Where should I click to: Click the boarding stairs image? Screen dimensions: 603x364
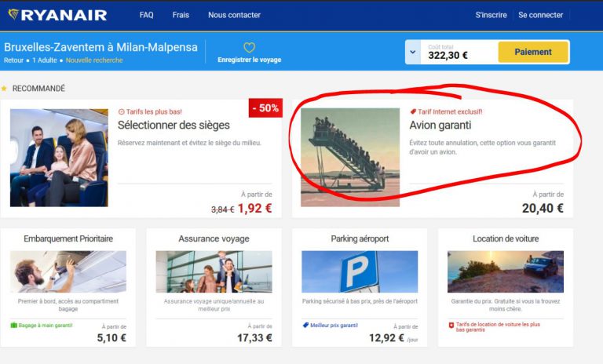click(x=350, y=158)
